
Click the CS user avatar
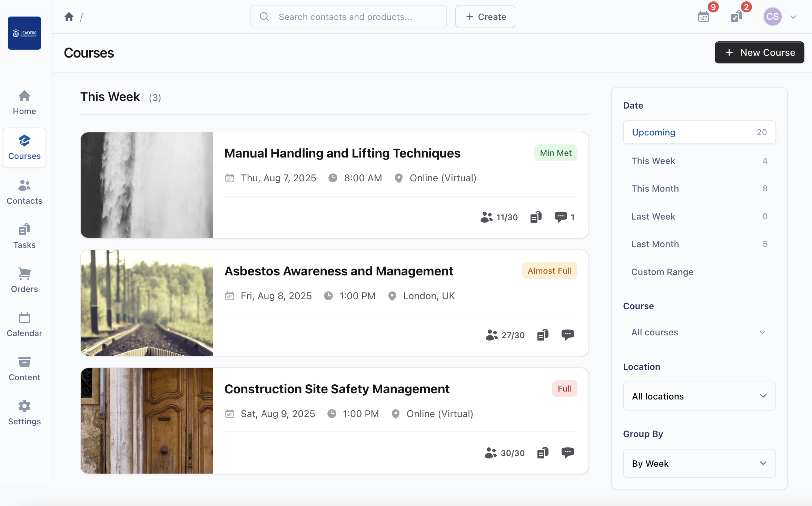[772, 17]
